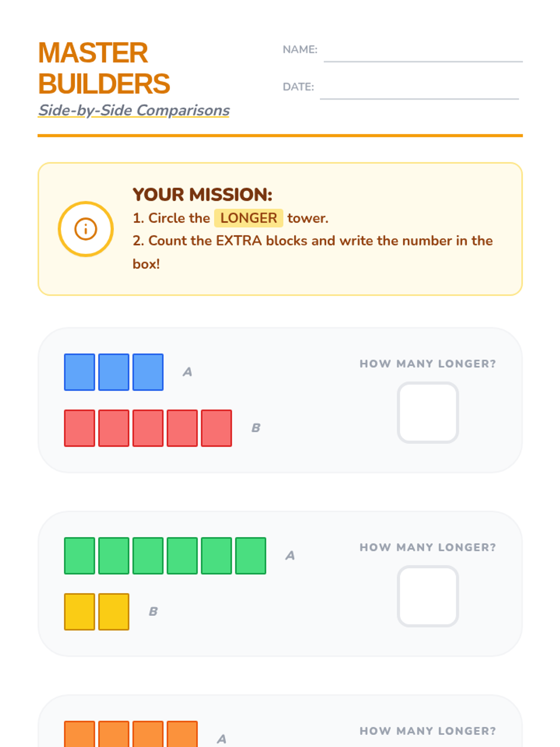Click the Side-by-Side Comparisons subtitle
Image resolution: width=560 pixels, height=747 pixels.
pyautogui.click(x=133, y=110)
